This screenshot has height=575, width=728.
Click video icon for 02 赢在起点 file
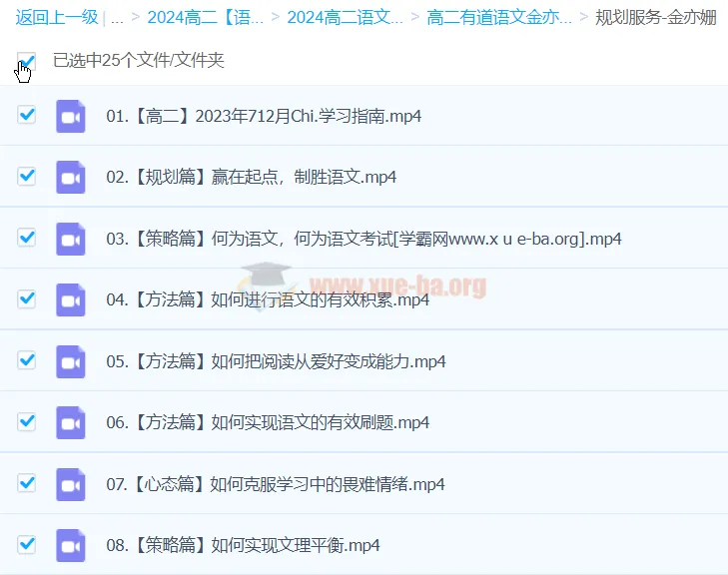click(x=70, y=177)
